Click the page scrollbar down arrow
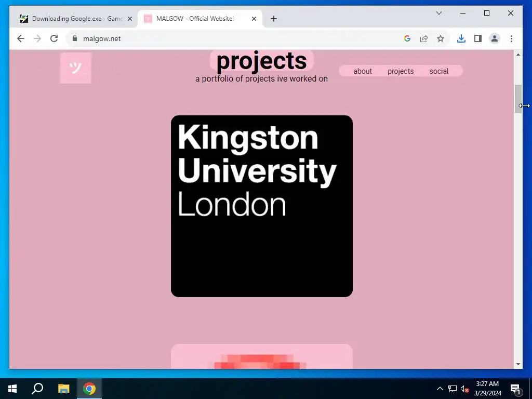Screen dimensions: 532x399 [x=518, y=364]
